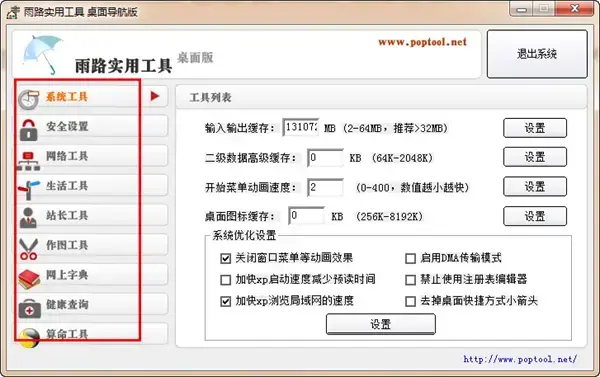
Task: Click 设置 for 输入输出缓存
Action: pos(535,128)
